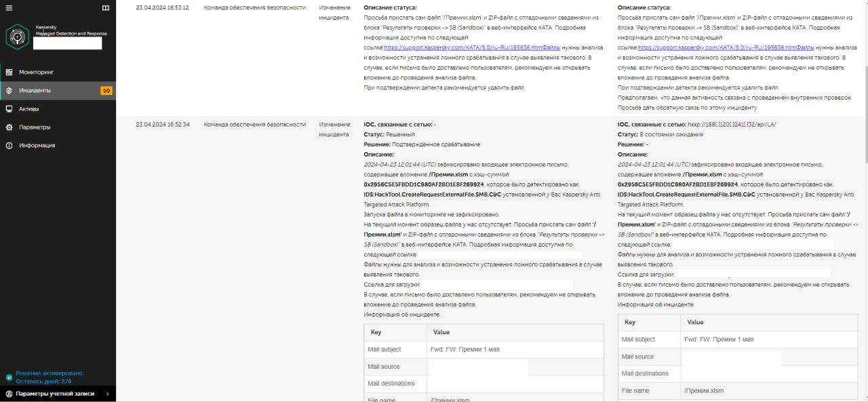Click the Статус: Решенный line
Image resolution: width=868 pixels, height=402 pixels.
(389, 135)
